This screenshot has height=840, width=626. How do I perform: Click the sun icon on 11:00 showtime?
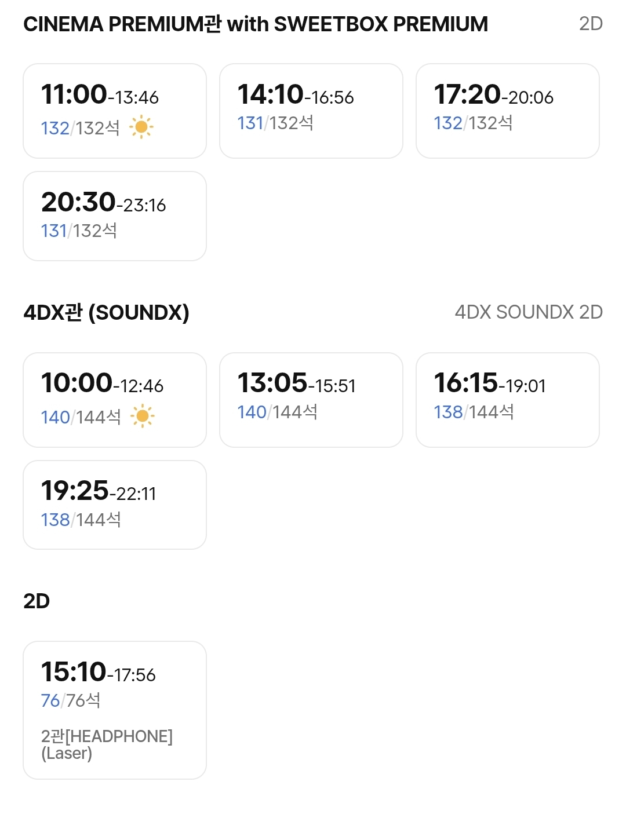pyautogui.click(x=141, y=127)
